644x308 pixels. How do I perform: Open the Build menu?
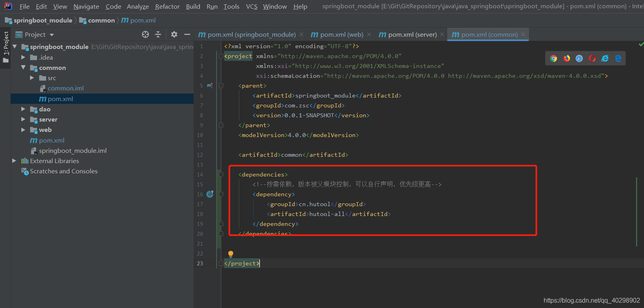(x=193, y=7)
